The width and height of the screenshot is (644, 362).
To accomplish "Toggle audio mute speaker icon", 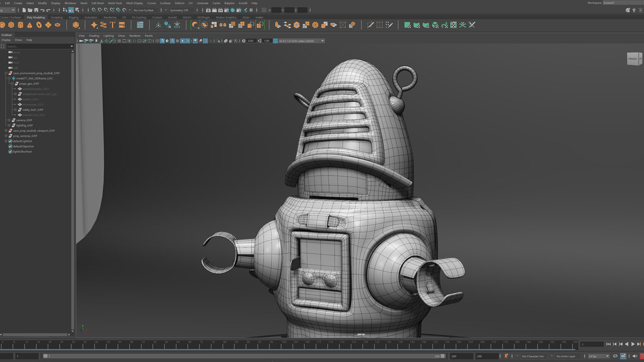I will tap(634, 356).
